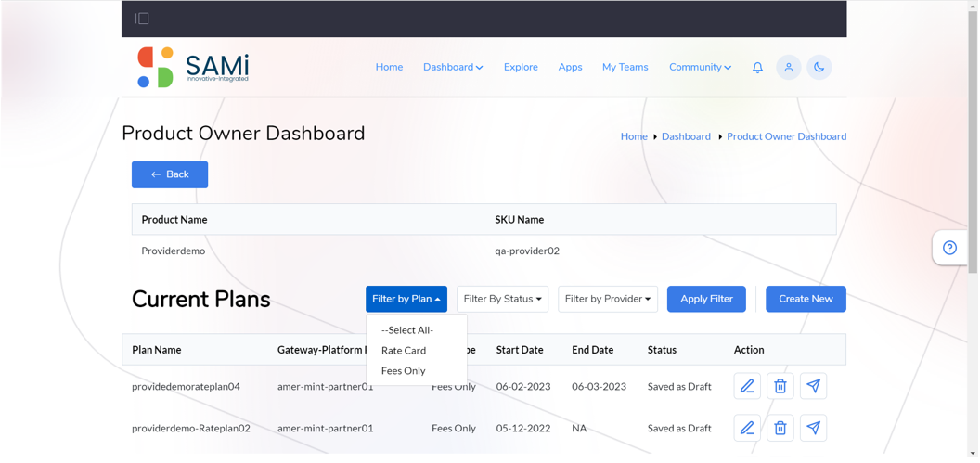
Task: Open the help question mark icon
Action: (x=949, y=248)
